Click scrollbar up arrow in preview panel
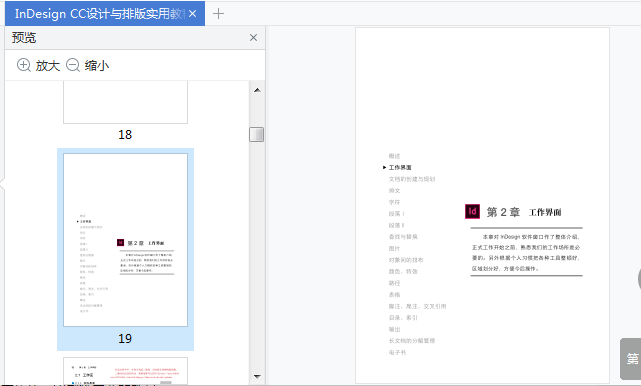The image size is (641, 386). [x=257, y=90]
